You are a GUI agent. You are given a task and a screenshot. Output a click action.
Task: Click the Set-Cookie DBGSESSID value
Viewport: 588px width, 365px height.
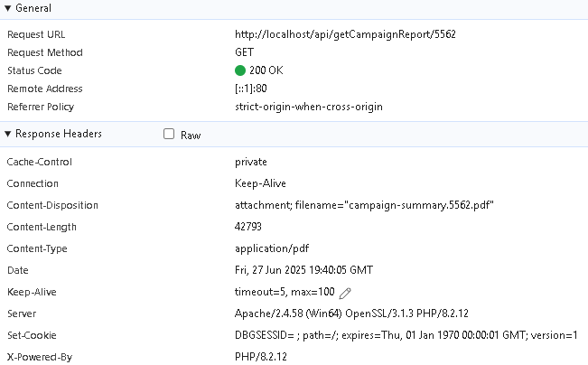pyautogui.click(x=406, y=335)
